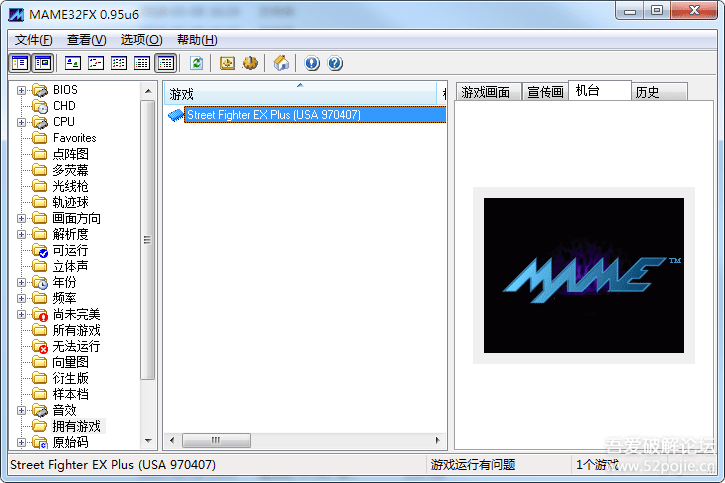Expand the 尚未完美 folder node

pyautogui.click(x=21, y=314)
